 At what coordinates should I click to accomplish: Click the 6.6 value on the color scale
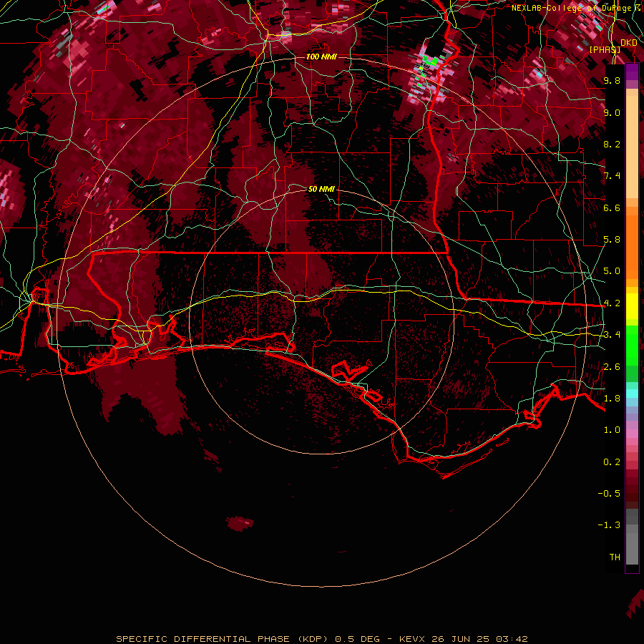coord(612,208)
